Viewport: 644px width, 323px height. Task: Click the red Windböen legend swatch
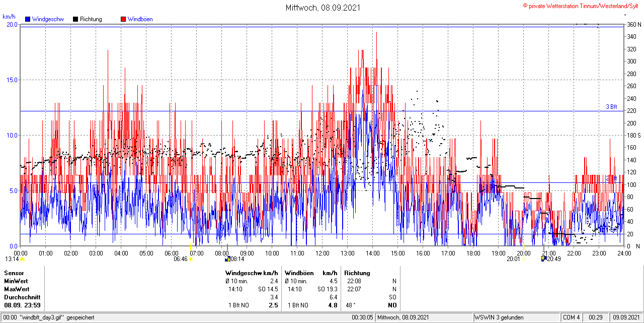coord(123,19)
